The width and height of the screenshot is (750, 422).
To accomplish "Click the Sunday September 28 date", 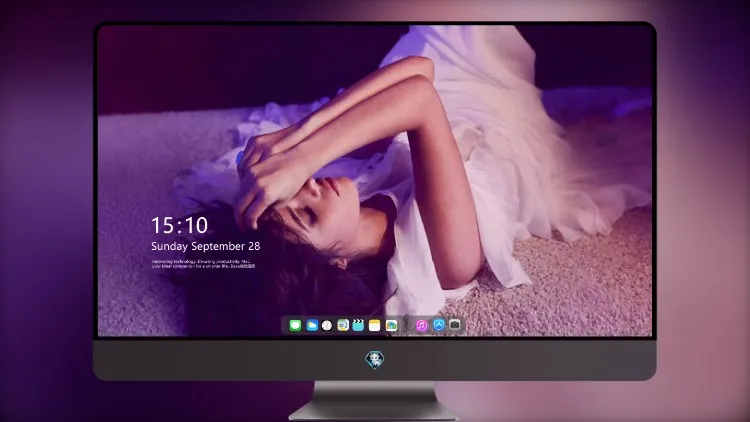I will [206, 246].
